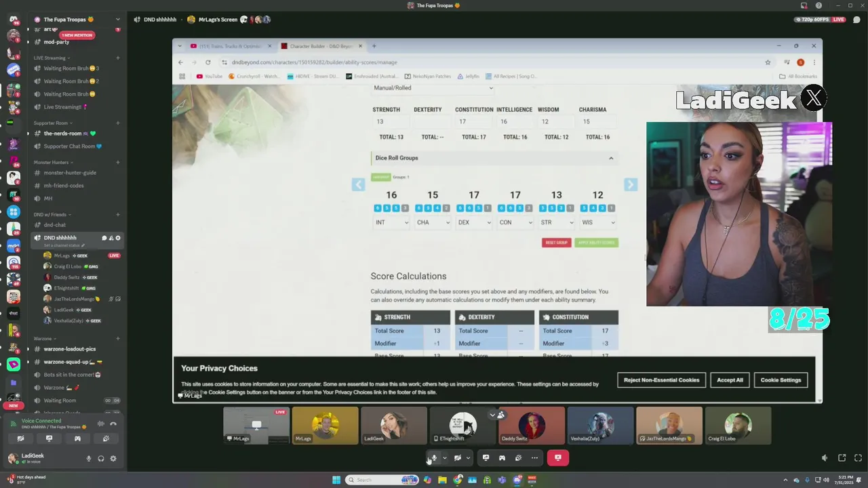Open soundboard icon in voice panel
Image resolution: width=868 pixels, height=488 pixels.
click(106, 439)
